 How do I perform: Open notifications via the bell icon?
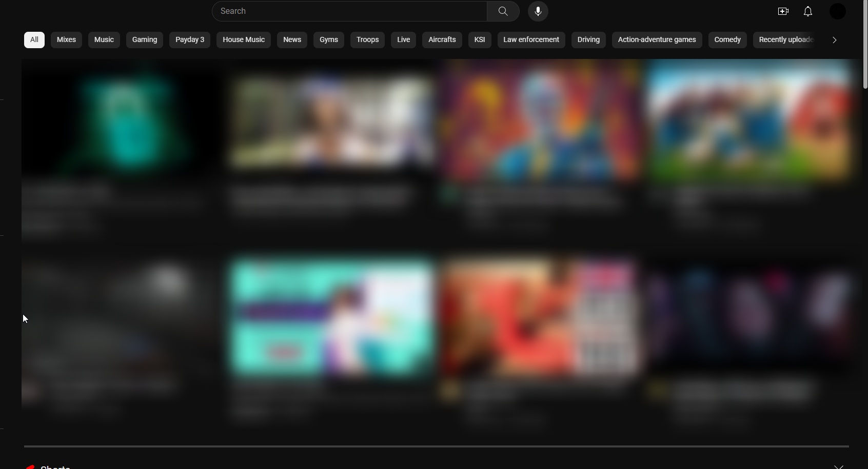pos(807,11)
